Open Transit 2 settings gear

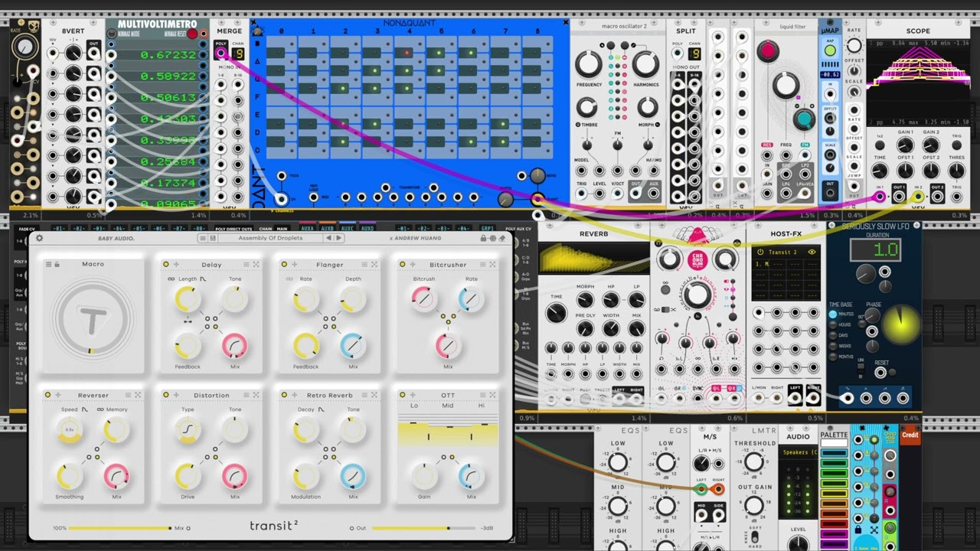click(40, 238)
